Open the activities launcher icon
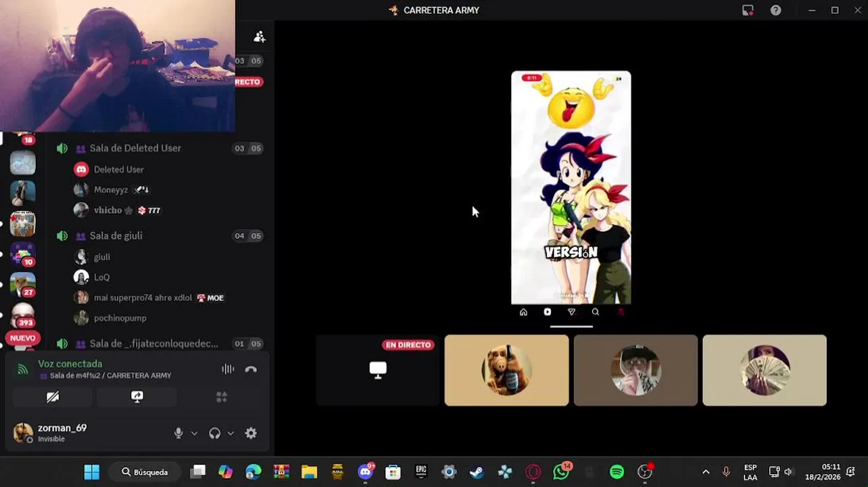 (222, 397)
